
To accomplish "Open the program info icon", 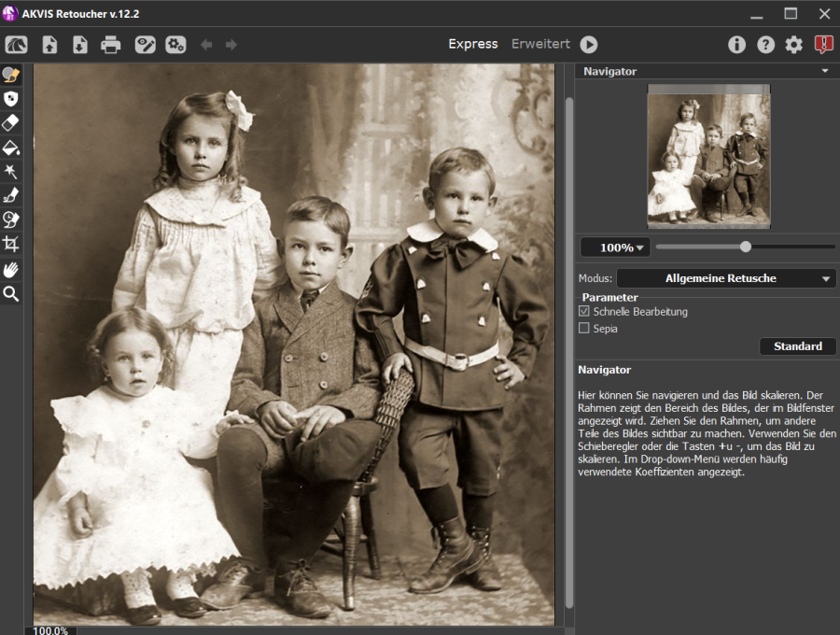I will (736, 45).
